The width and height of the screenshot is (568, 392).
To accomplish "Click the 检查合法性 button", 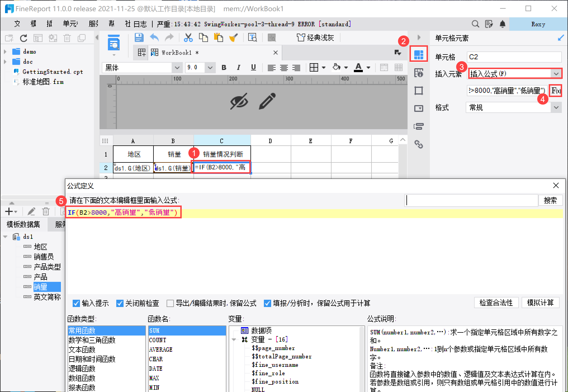I will [496, 303].
